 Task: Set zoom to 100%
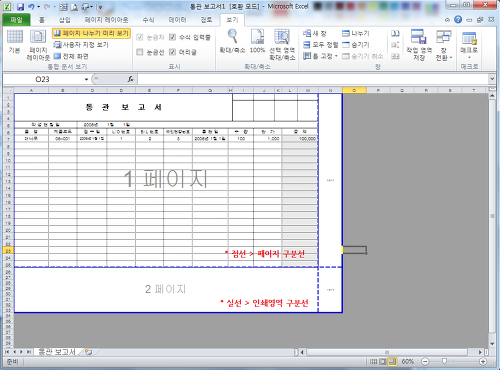[257, 41]
